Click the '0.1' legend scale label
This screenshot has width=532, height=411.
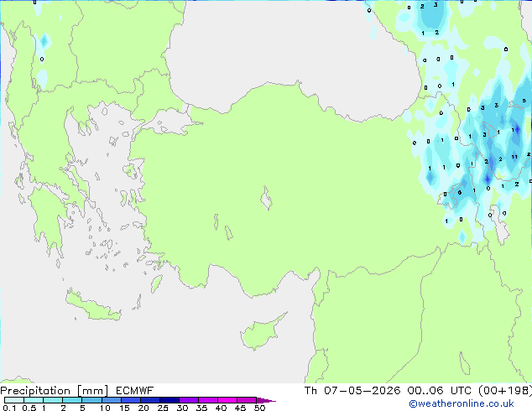[9, 408]
